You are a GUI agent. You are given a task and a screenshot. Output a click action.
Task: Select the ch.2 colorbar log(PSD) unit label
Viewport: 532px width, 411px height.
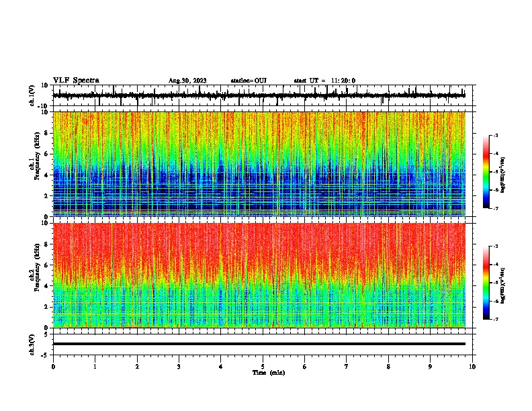(x=502, y=285)
